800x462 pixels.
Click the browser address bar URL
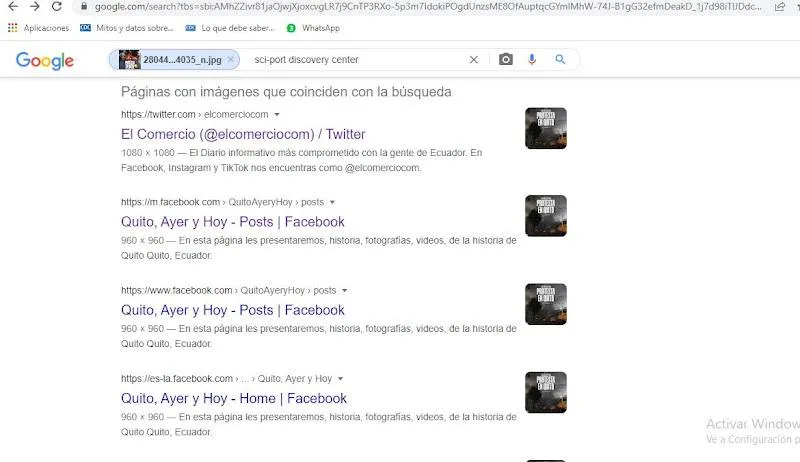pyautogui.click(x=428, y=7)
